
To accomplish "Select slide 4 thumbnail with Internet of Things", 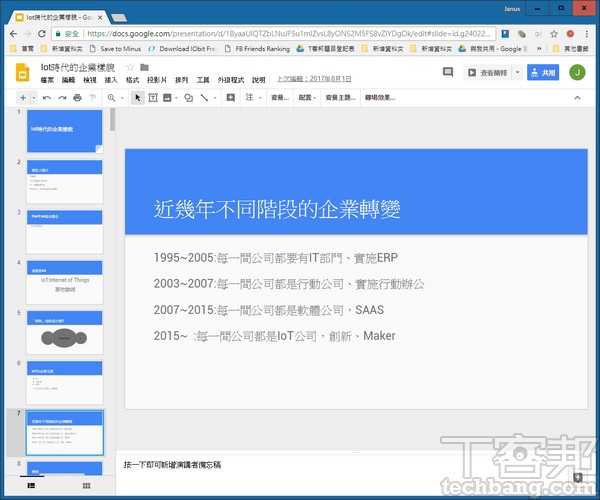I will 64,282.
